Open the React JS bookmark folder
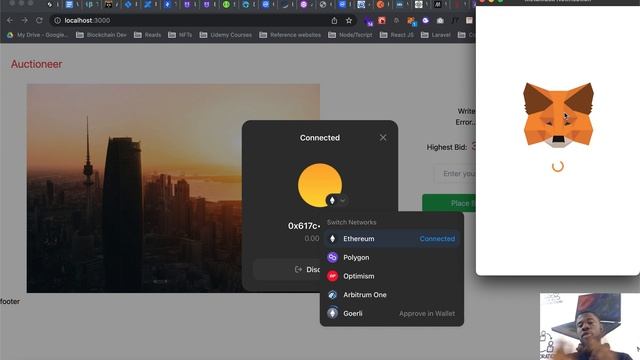 coord(397,35)
